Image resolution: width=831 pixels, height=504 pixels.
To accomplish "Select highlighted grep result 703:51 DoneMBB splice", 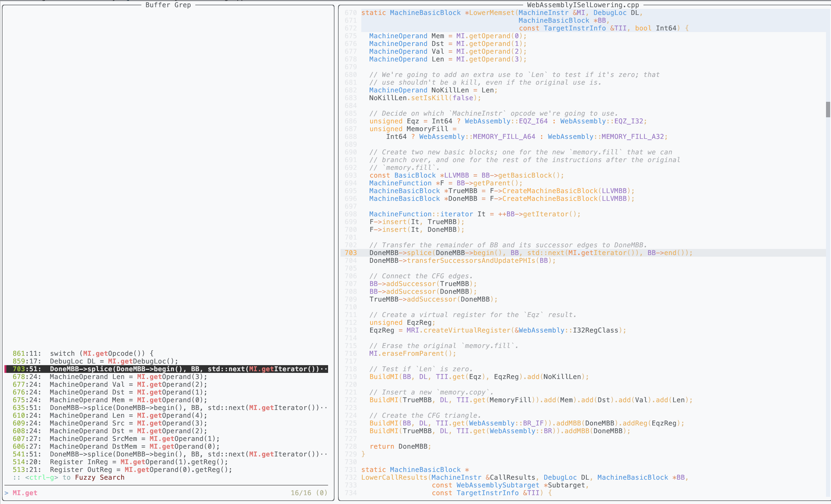I will coord(166,369).
